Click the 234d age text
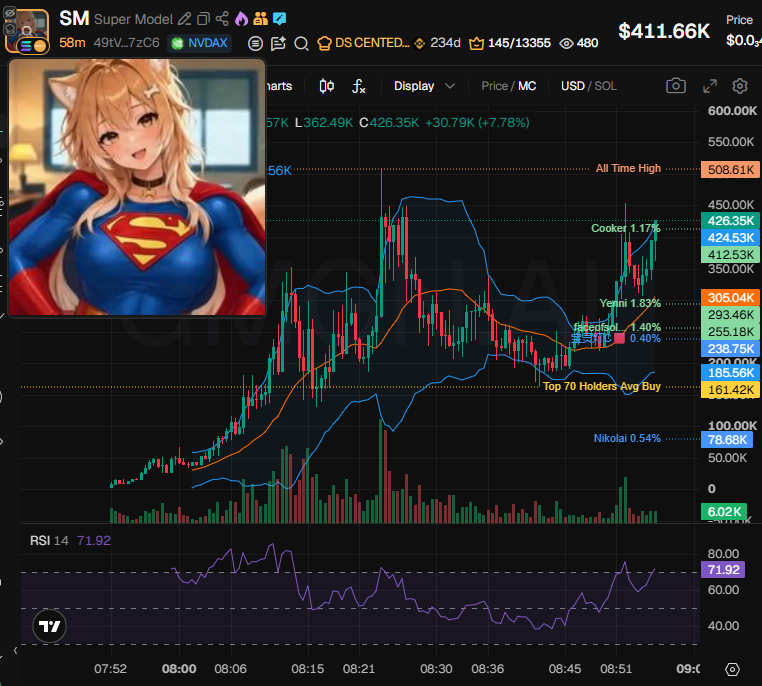 [445, 43]
